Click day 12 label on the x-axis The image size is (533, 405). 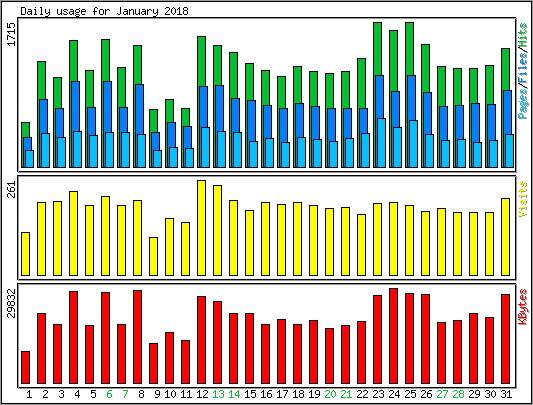pyautogui.click(x=202, y=394)
